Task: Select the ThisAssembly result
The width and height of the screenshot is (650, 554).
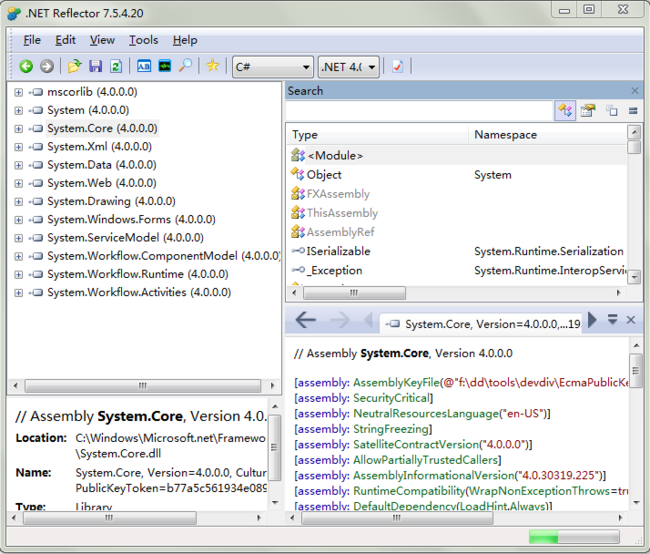Action: click(342, 213)
